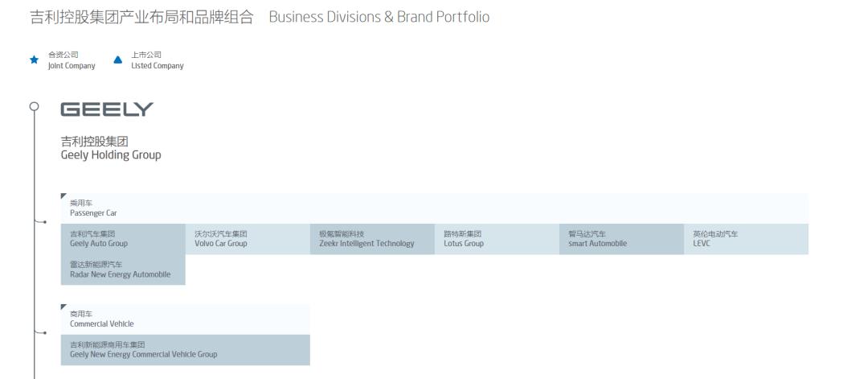Image resolution: width=868 pixels, height=379 pixels.
Task: Open the Volvo Car Group tile
Action: tap(248, 239)
